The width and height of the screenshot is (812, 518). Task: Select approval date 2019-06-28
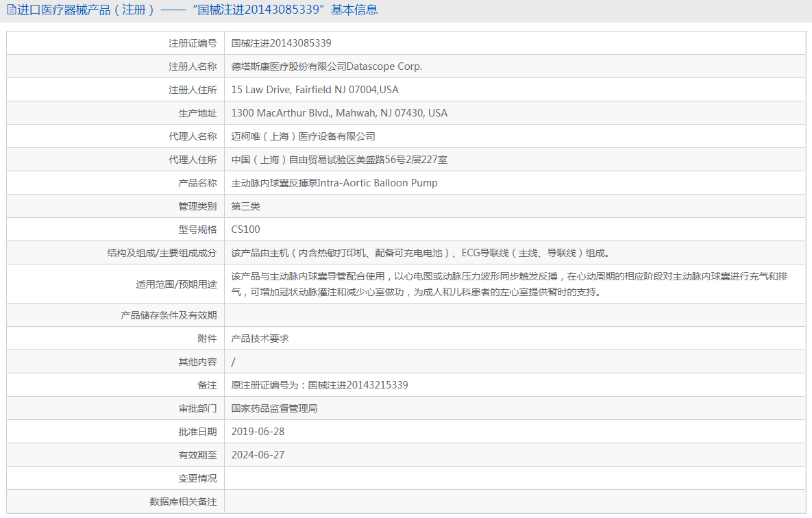point(258,432)
